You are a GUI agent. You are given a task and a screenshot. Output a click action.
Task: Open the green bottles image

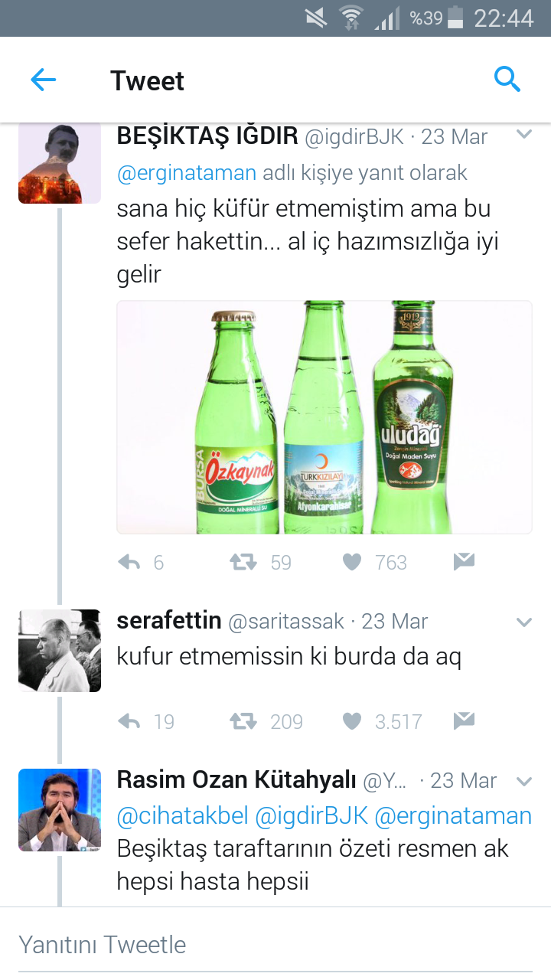click(x=324, y=417)
